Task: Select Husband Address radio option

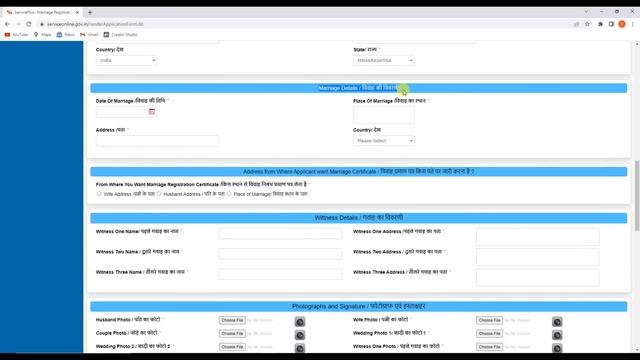Action: [159, 194]
